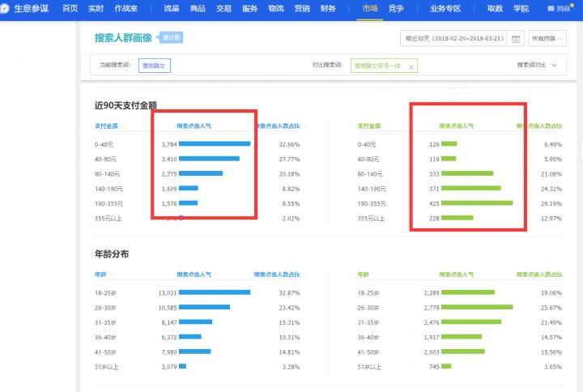The image size is (583, 392).
Task: Click the green 26-30岁 row label
Action: tap(368, 308)
